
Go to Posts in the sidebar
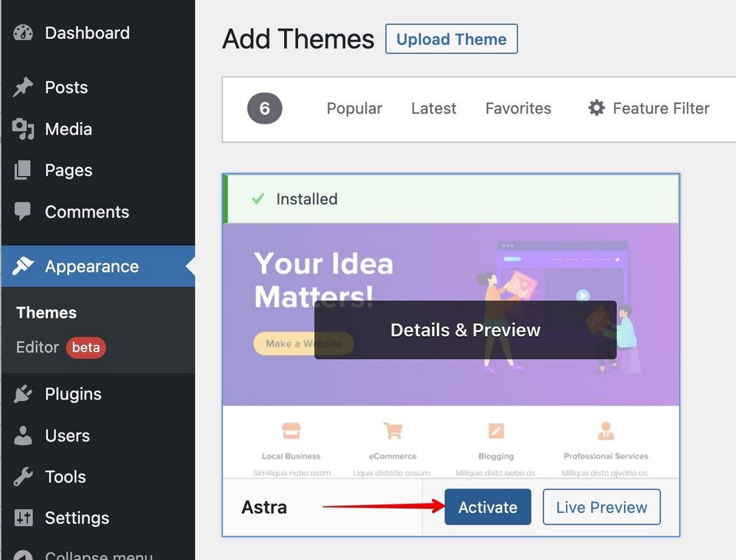pos(98,88)
